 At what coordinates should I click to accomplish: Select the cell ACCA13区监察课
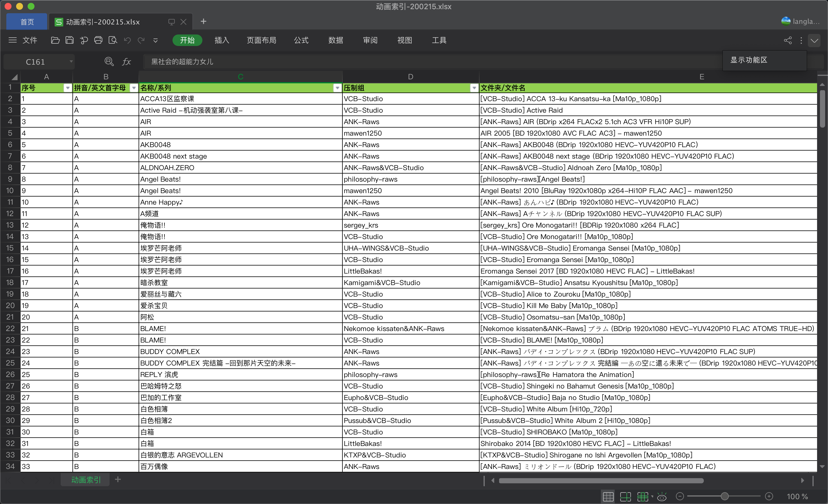(240, 99)
